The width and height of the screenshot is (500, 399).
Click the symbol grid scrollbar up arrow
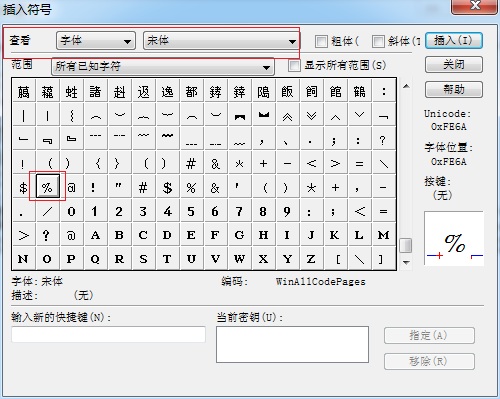pos(406,87)
